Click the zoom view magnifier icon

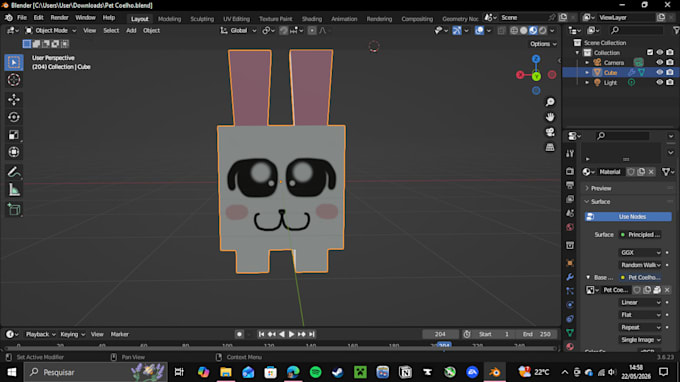pos(550,102)
